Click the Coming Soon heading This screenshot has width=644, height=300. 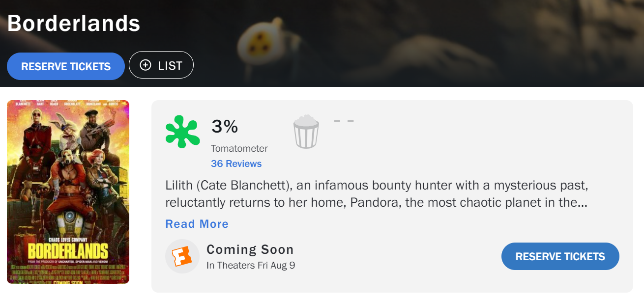click(250, 249)
